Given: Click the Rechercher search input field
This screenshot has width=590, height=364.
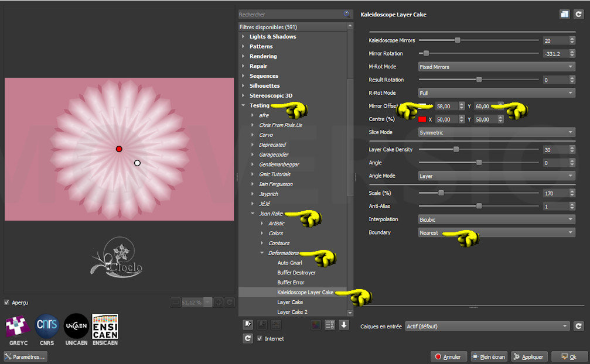Looking at the screenshot, I should tap(289, 14).
